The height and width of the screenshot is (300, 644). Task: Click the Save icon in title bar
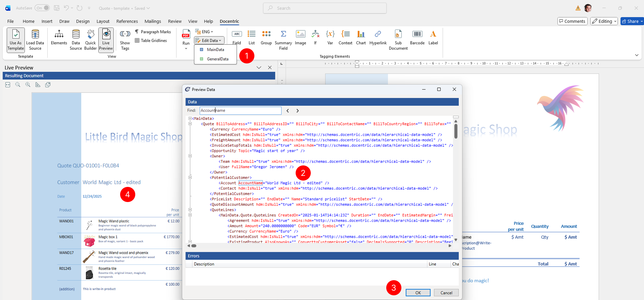(x=57, y=8)
